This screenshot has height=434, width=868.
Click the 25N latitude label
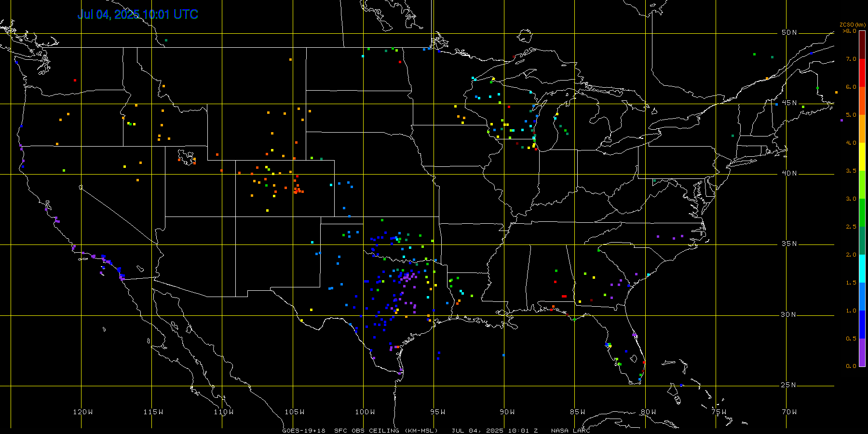point(789,385)
